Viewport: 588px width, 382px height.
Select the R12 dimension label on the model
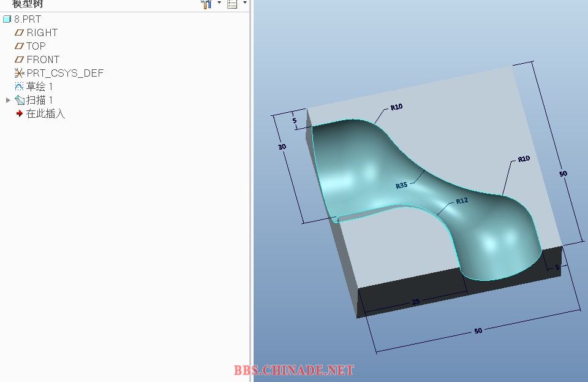[462, 201]
